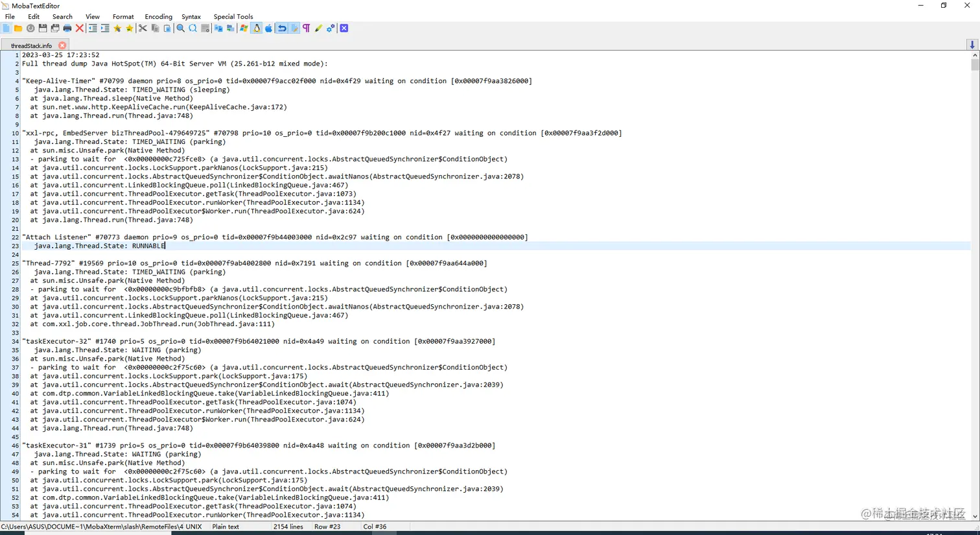Open the Search menu
The image size is (980, 535).
(62, 17)
